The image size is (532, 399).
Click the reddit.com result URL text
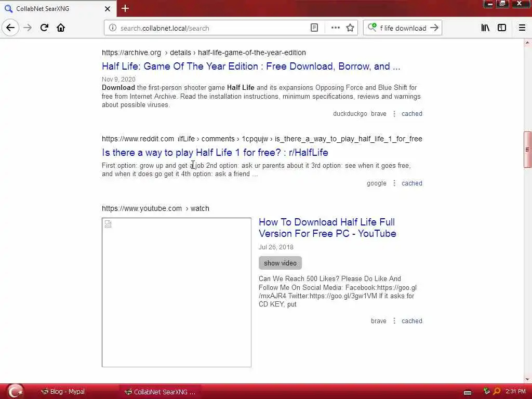click(262, 139)
